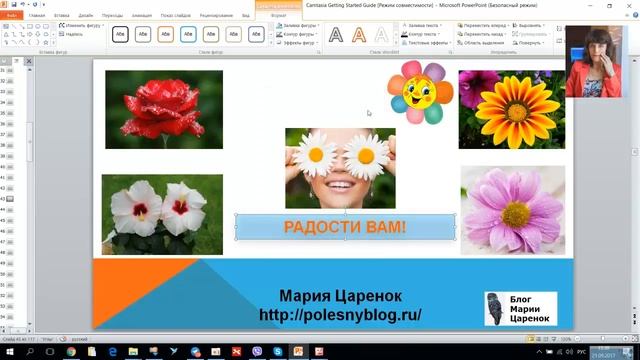The width and height of the screenshot is (640, 360).
Task: Open Заливка текста dropdown
Action: click(422, 25)
